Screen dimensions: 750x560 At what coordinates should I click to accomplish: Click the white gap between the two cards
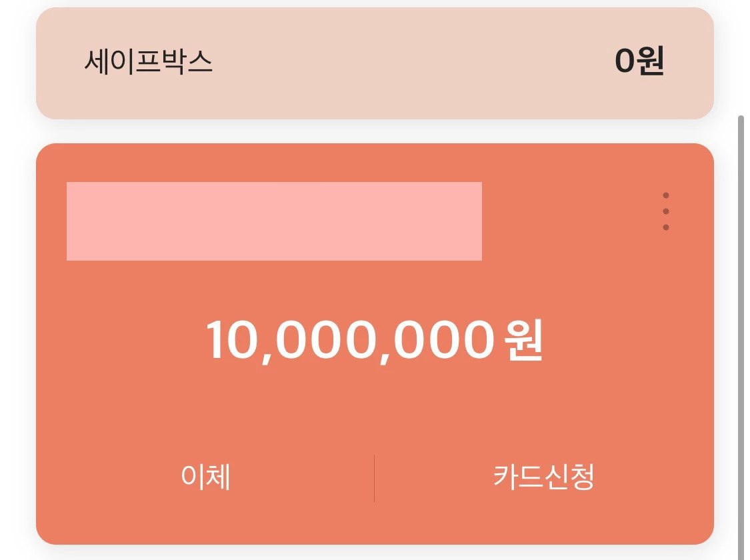tap(373, 131)
